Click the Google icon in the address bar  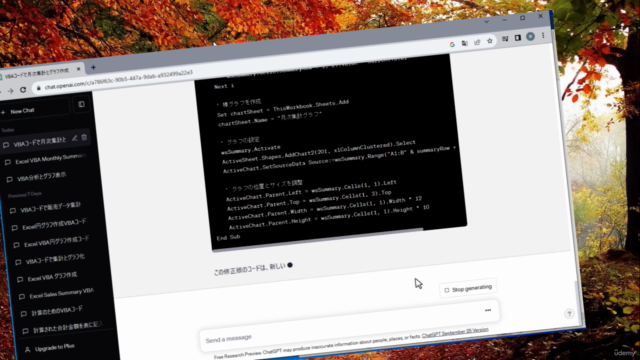pos(452,44)
